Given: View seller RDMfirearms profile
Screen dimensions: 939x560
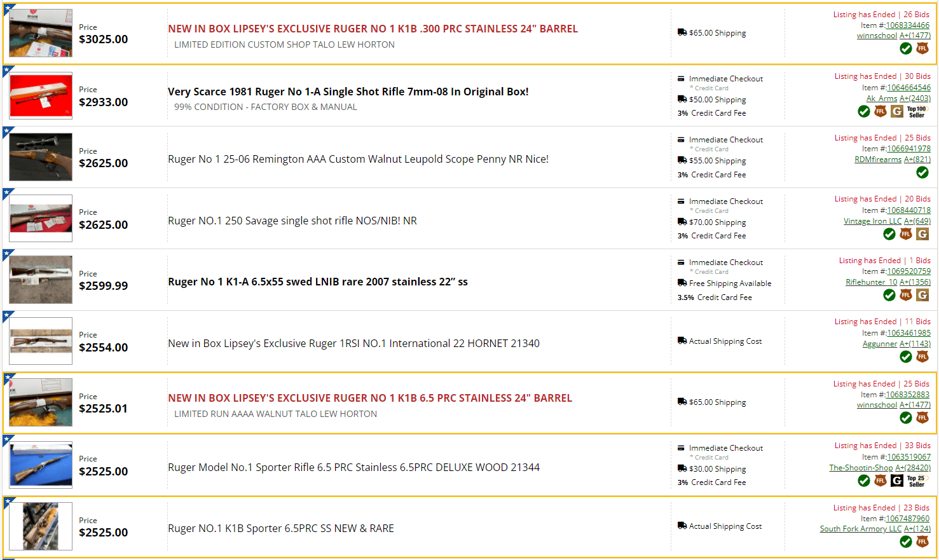Looking at the screenshot, I should (x=878, y=160).
